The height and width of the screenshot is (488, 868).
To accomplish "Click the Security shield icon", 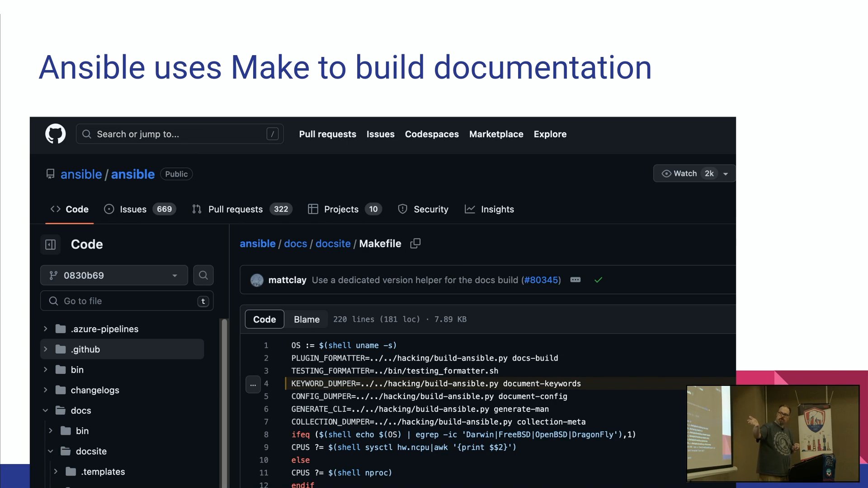I will [402, 209].
